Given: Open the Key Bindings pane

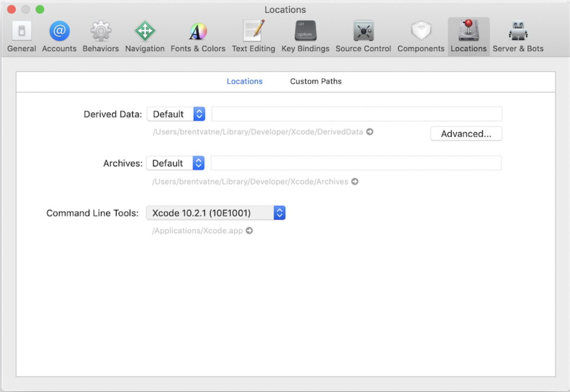Looking at the screenshot, I should click(x=305, y=37).
